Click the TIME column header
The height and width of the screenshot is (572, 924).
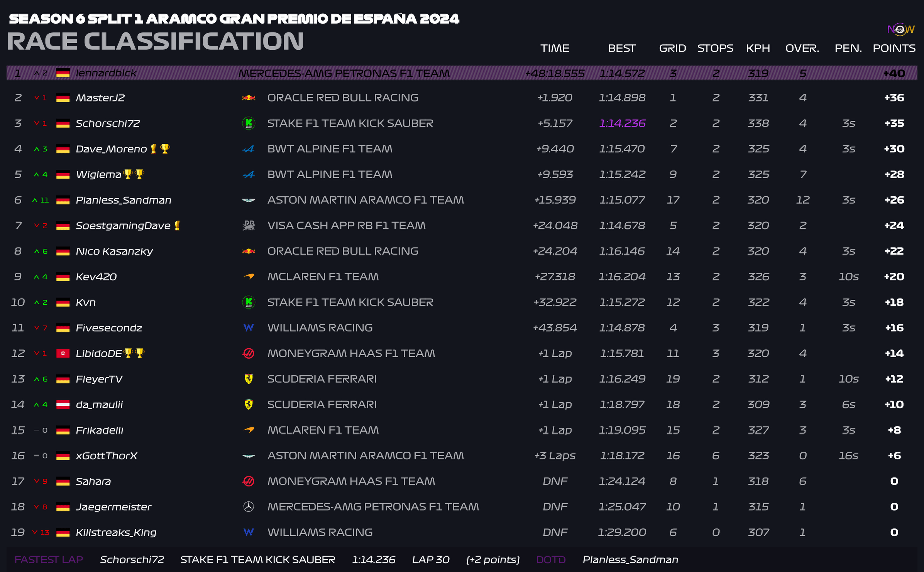tap(555, 48)
